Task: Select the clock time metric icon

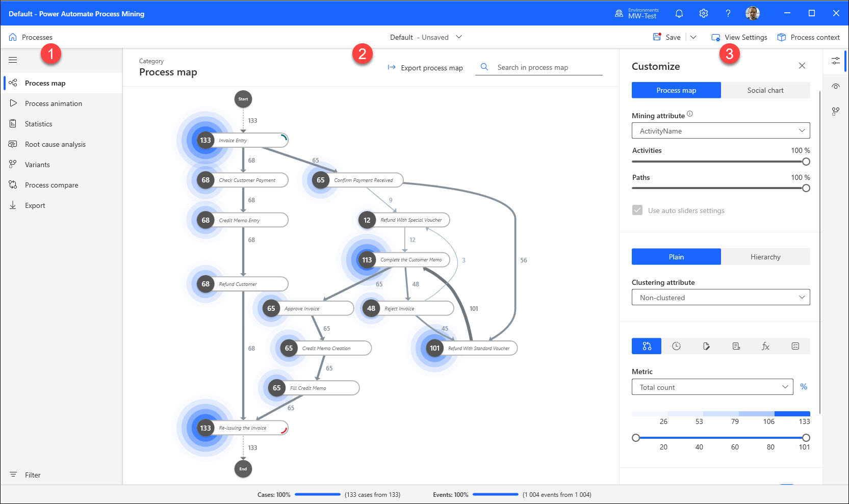Action: click(x=676, y=346)
